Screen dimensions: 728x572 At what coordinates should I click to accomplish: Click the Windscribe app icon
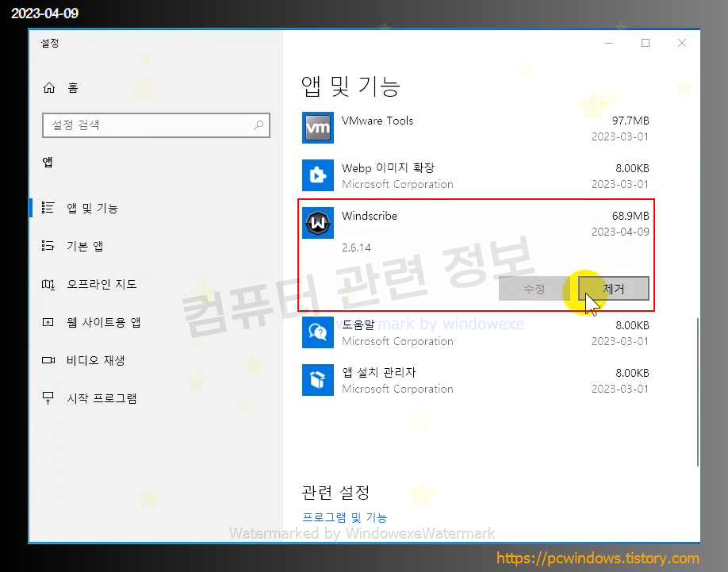pyautogui.click(x=317, y=223)
